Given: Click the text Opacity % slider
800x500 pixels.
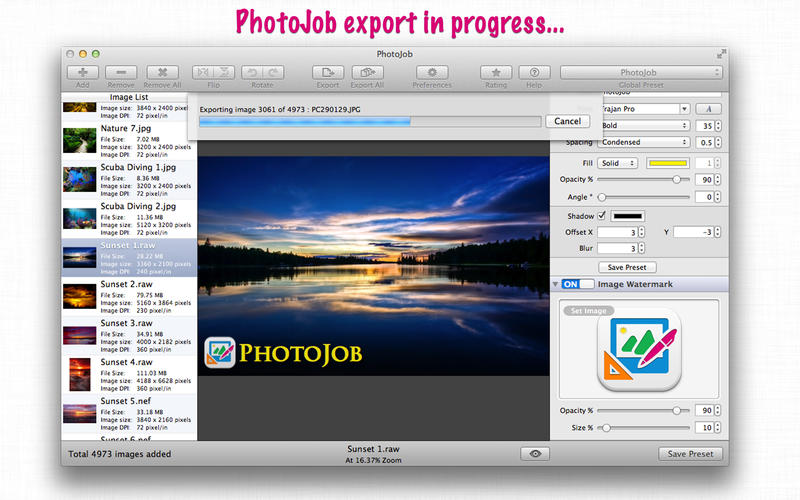Looking at the screenshot, I should 643,180.
